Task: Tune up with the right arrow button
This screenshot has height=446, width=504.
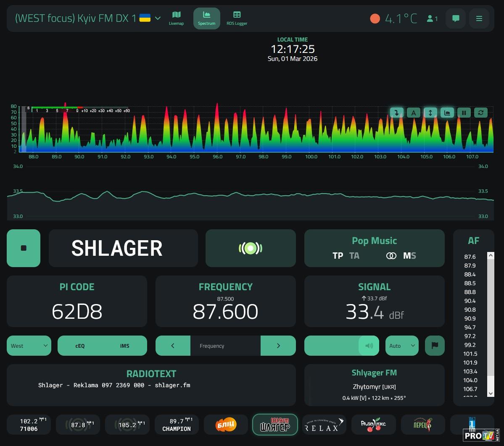Action: [x=278, y=346]
